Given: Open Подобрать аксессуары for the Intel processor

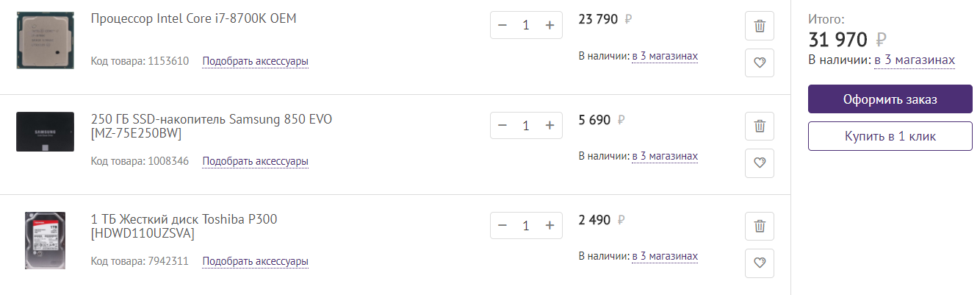Looking at the screenshot, I should (x=255, y=61).
